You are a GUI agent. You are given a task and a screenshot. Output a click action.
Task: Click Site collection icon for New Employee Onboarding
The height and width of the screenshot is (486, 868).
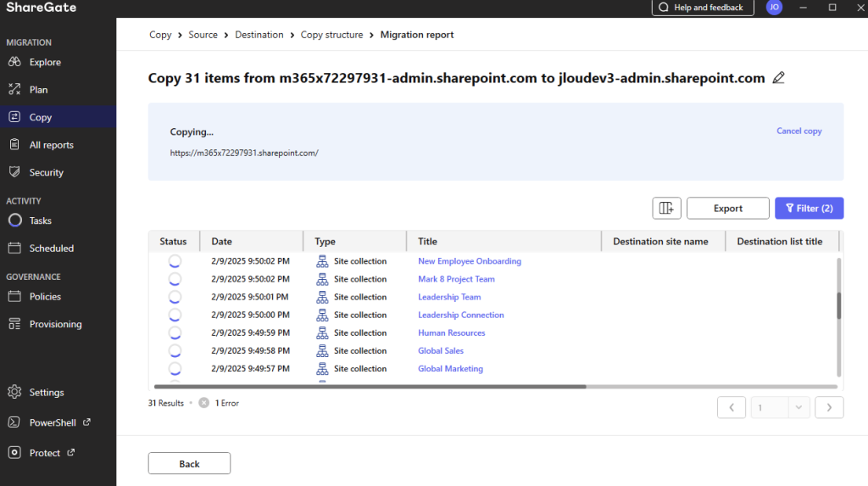point(322,261)
